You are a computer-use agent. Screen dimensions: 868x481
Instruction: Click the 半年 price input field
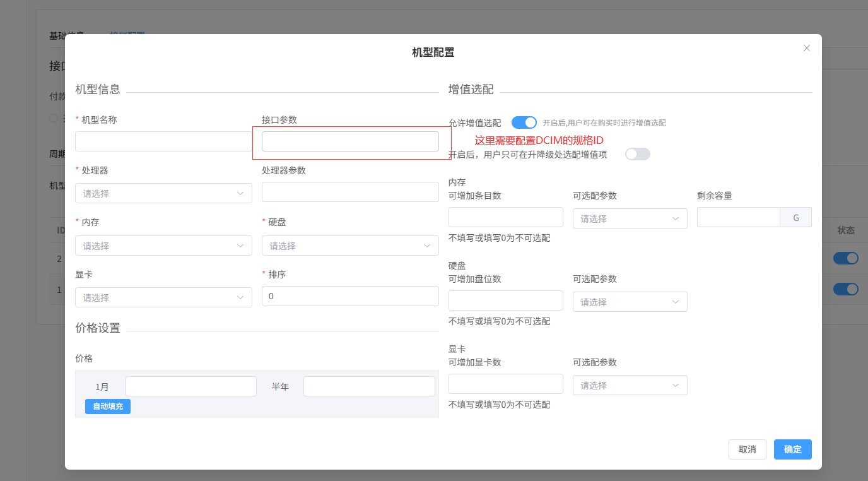click(x=369, y=386)
